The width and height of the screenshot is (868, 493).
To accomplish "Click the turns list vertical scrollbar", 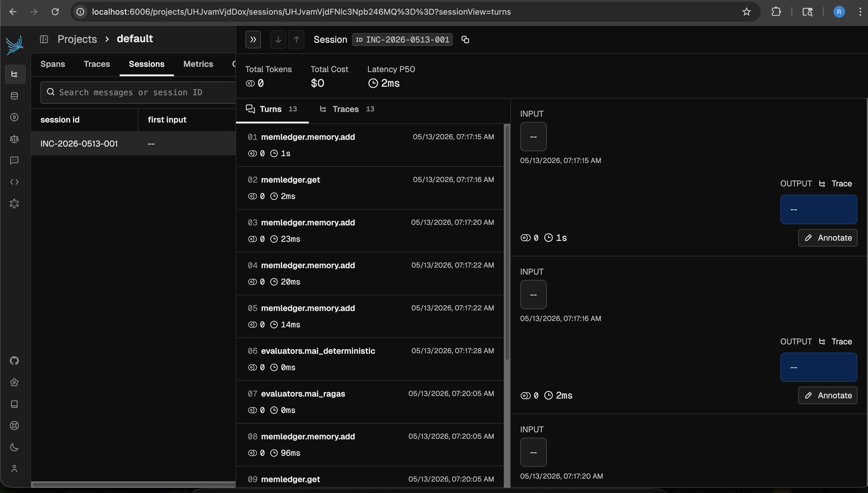I will [507, 242].
